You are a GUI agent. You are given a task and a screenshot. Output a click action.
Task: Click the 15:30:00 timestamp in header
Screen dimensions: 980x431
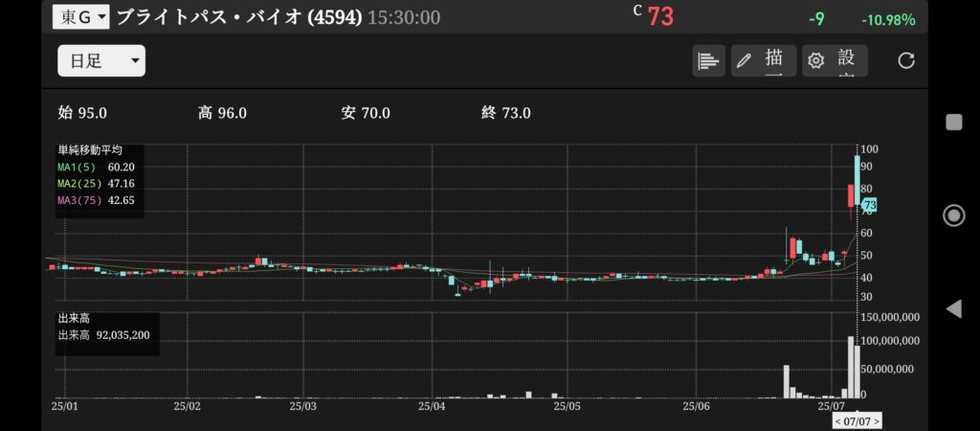[404, 17]
